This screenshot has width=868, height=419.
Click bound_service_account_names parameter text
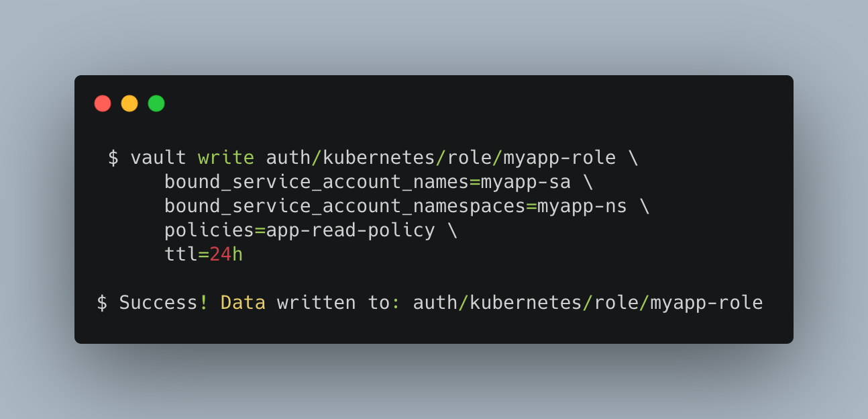317,182
